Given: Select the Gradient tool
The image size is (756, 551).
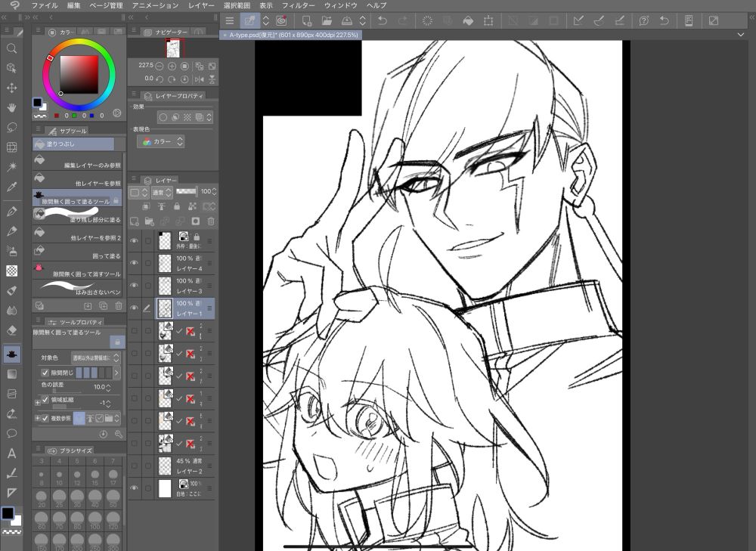Looking at the screenshot, I should tap(12, 374).
